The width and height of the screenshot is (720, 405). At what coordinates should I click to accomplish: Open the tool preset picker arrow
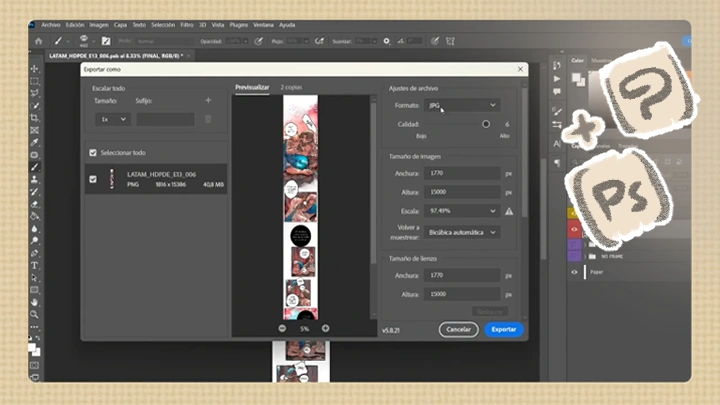click(x=68, y=41)
